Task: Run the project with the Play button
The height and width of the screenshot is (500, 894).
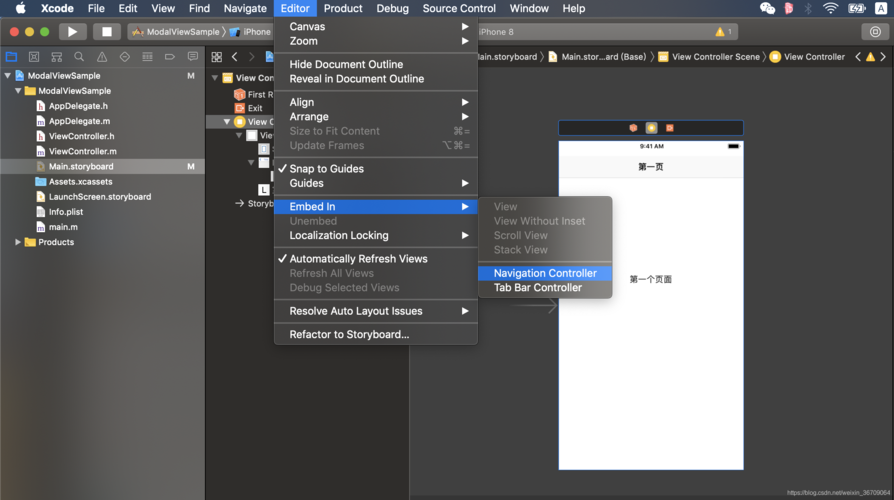Action: coord(72,32)
